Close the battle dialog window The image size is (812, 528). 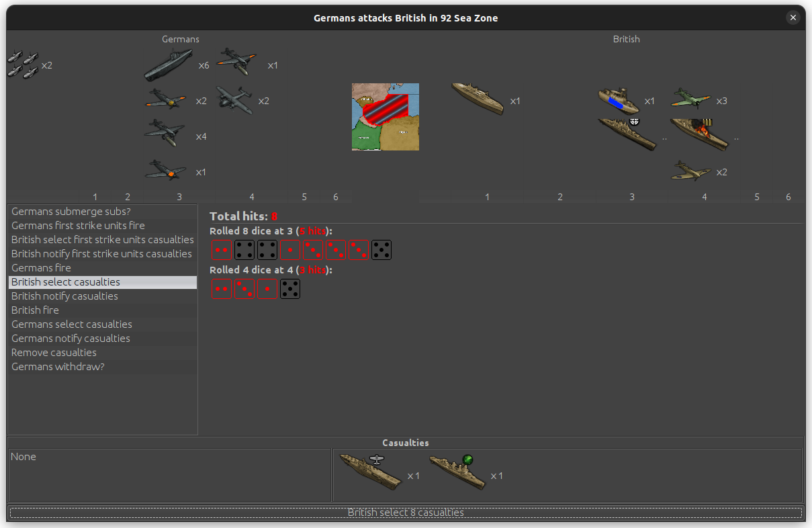[793, 18]
